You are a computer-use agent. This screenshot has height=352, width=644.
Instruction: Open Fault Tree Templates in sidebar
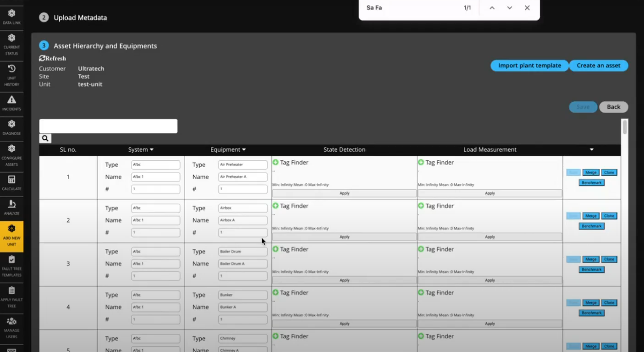coord(11,266)
